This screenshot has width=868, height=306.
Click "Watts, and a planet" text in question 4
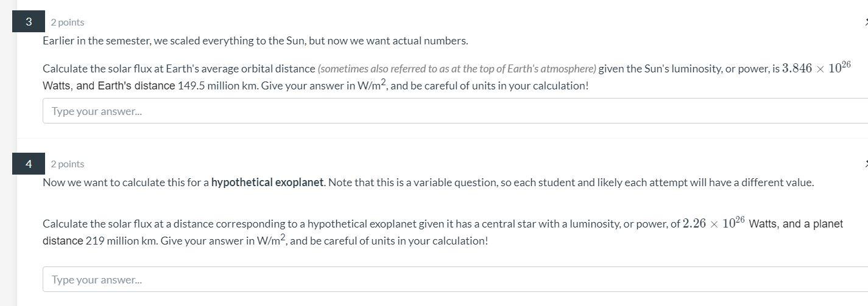point(796,224)
